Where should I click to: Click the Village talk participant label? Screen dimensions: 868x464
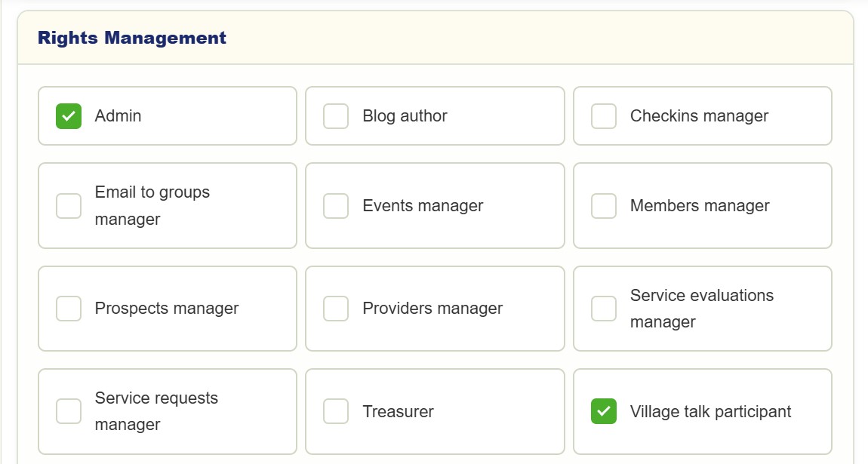point(711,411)
